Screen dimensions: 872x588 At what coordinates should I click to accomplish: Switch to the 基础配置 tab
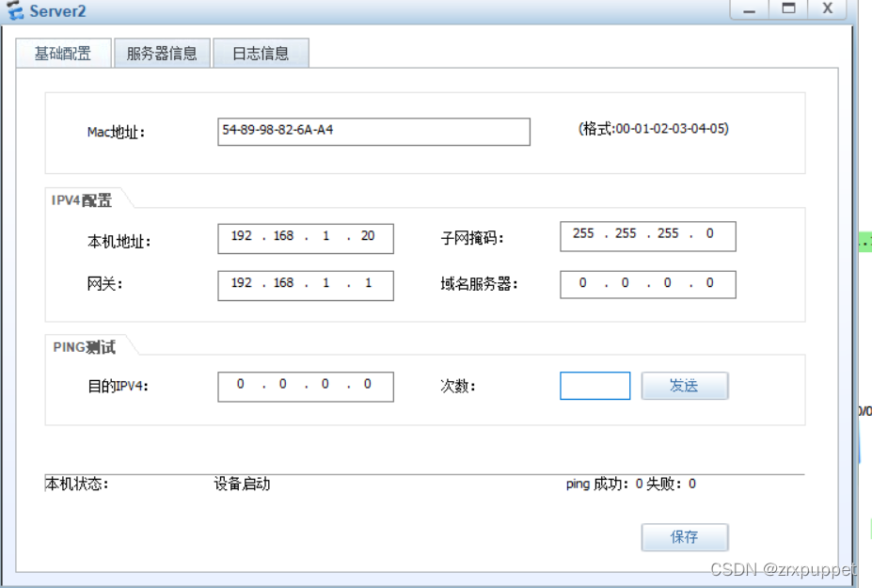[63, 54]
